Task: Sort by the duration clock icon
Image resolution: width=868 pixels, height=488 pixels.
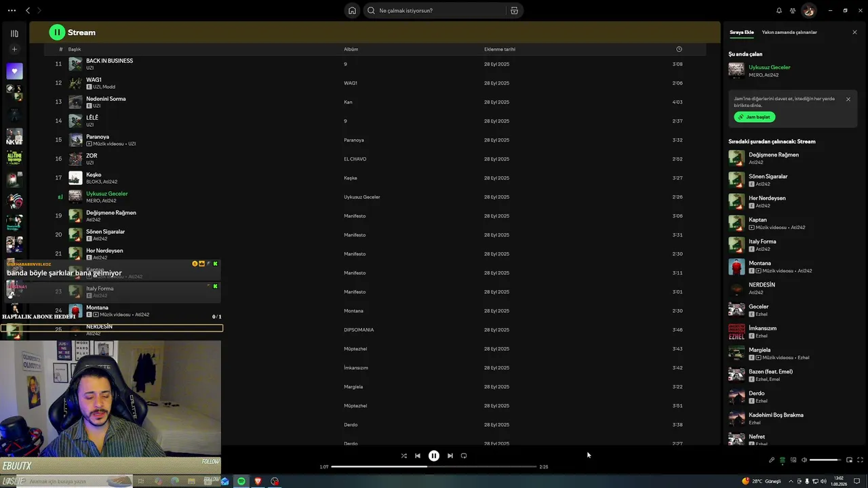Action: (x=679, y=49)
